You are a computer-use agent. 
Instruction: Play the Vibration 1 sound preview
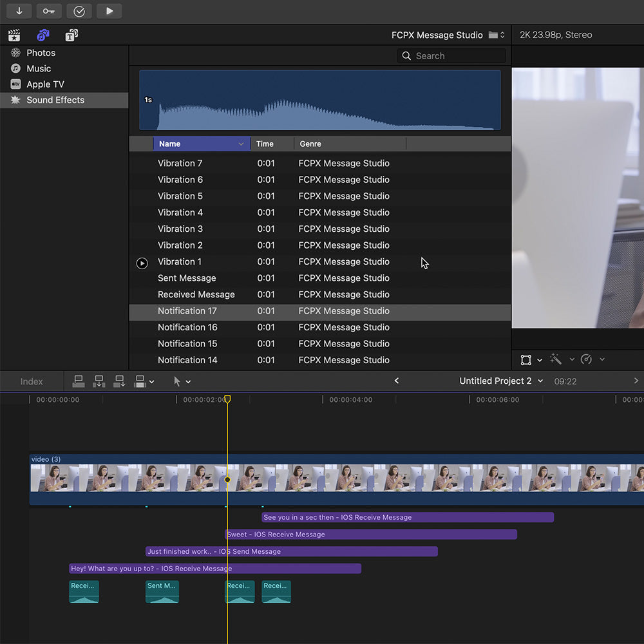pyautogui.click(x=142, y=263)
